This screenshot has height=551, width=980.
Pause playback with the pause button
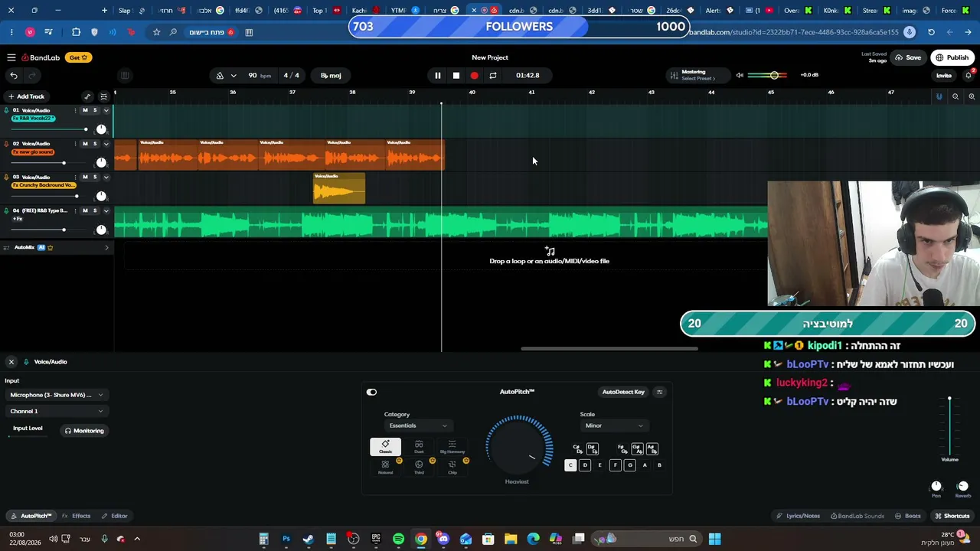click(437, 75)
